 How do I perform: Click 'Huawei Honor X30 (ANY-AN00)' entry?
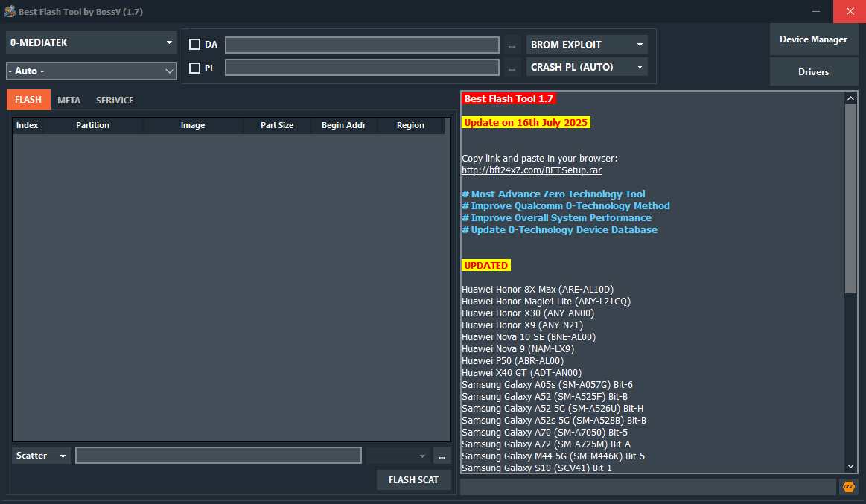click(528, 313)
